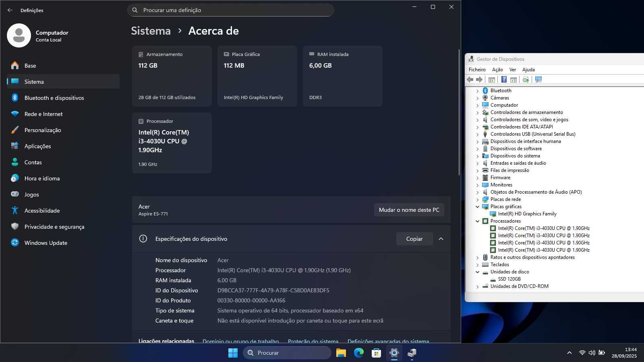The height and width of the screenshot is (362, 644).
Task: Open File Explorer from the taskbar
Action: 341,353
